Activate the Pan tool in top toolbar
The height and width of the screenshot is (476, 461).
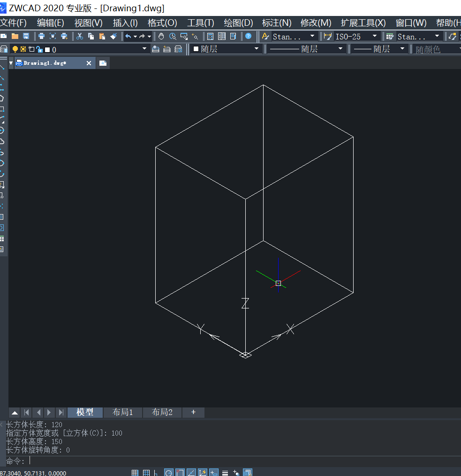[x=161, y=36]
